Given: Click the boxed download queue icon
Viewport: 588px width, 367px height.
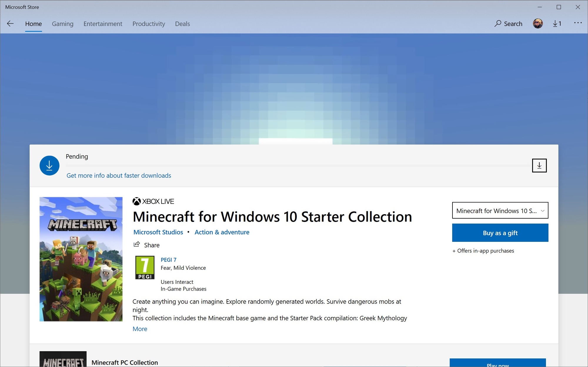Looking at the screenshot, I should [x=539, y=165].
